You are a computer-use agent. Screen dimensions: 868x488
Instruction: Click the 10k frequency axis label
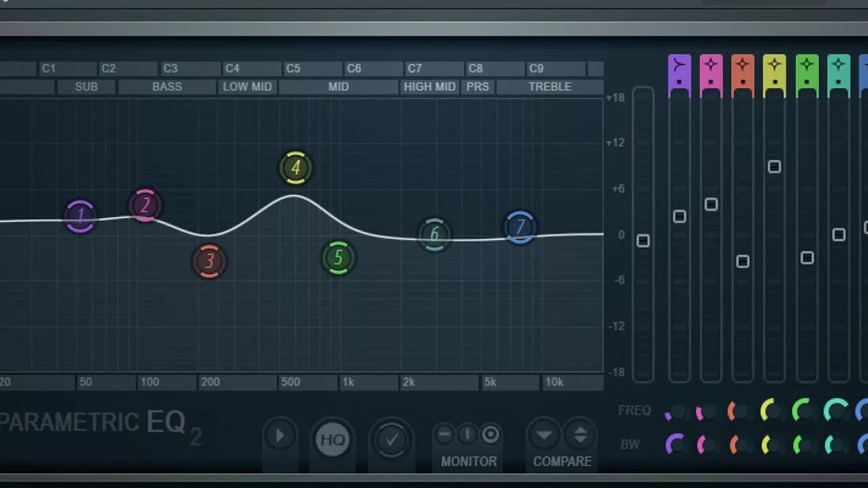click(554, 382)
